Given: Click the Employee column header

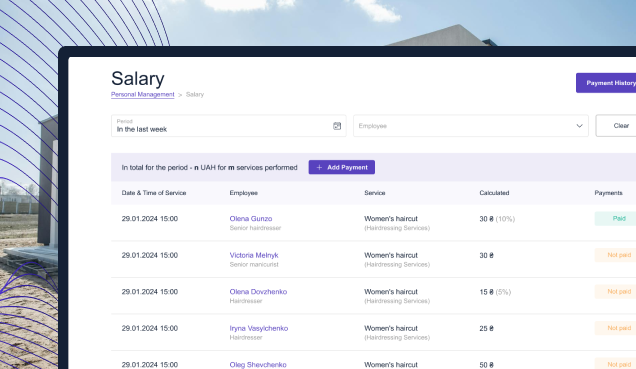Looking at the screenshot, I should 243,193.
